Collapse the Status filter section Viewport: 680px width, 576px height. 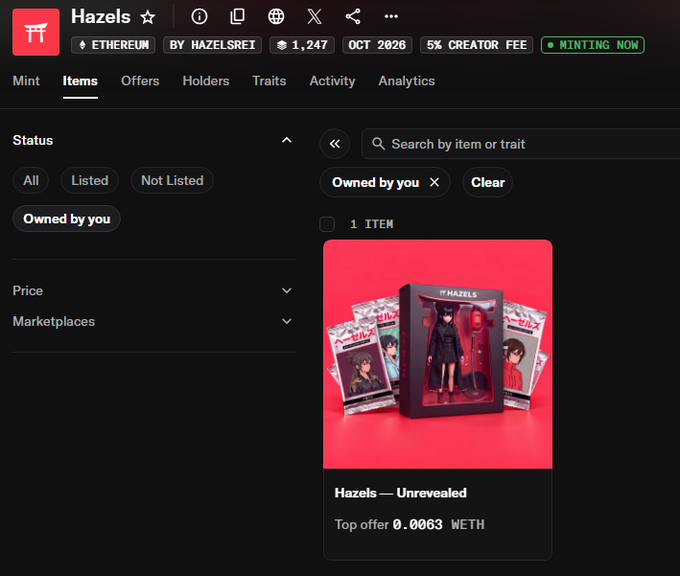click(287, 140)
